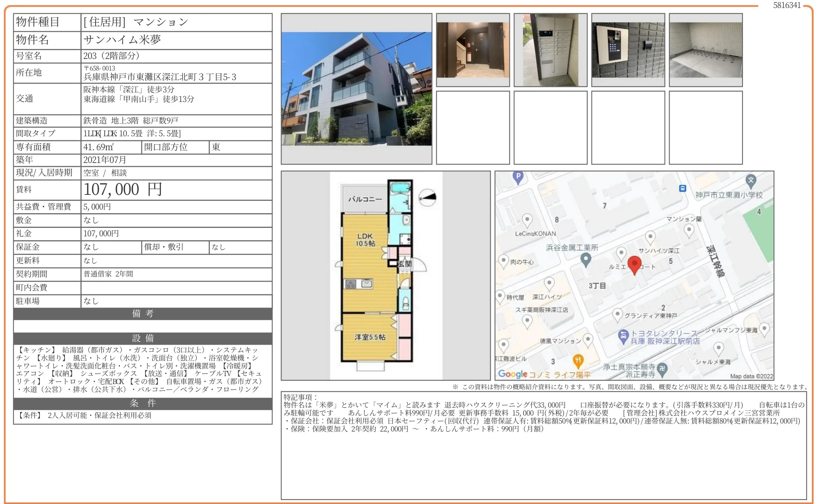
Task: Click the bus stop icon near the school
Action: [683, 188]
